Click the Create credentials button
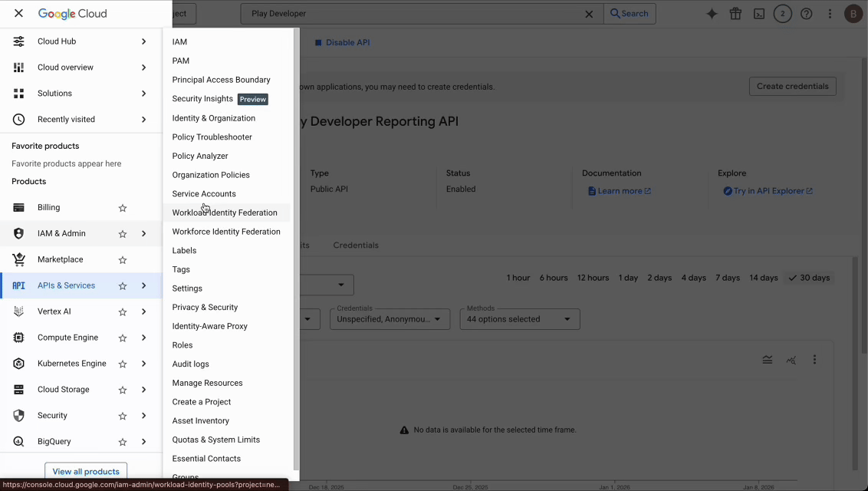 (x=792, y=86)
